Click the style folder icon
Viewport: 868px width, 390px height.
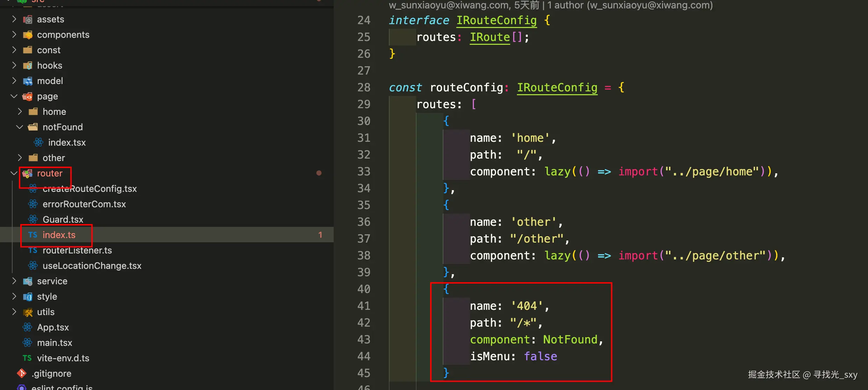[x=28, y=297]
